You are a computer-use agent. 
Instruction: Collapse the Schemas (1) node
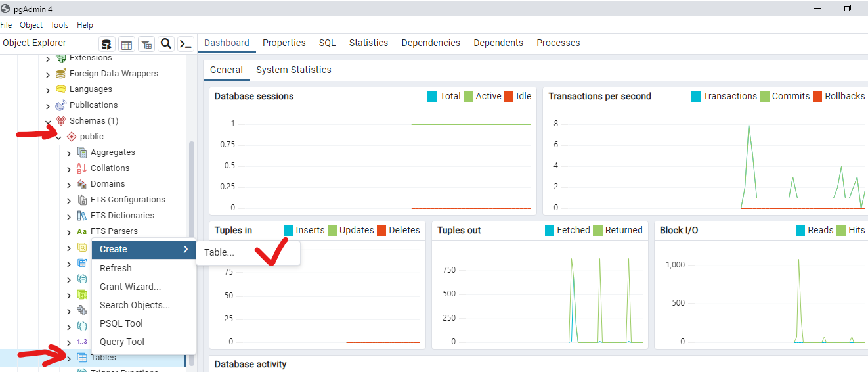tap(48, 122)
